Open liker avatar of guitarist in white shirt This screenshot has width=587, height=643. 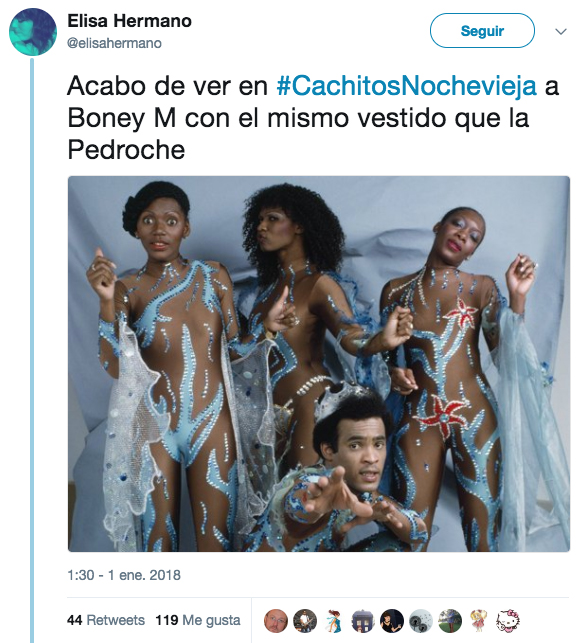pos(305,620)
